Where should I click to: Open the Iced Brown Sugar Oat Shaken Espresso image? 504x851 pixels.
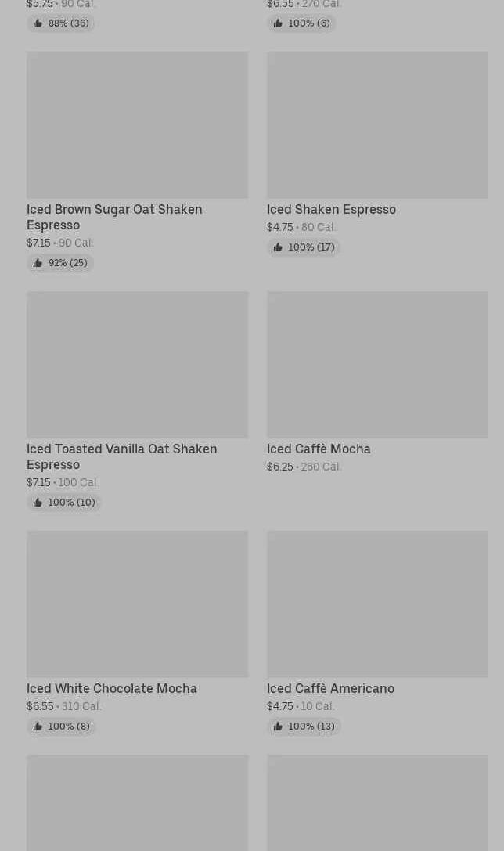click(x=137, y=125)
